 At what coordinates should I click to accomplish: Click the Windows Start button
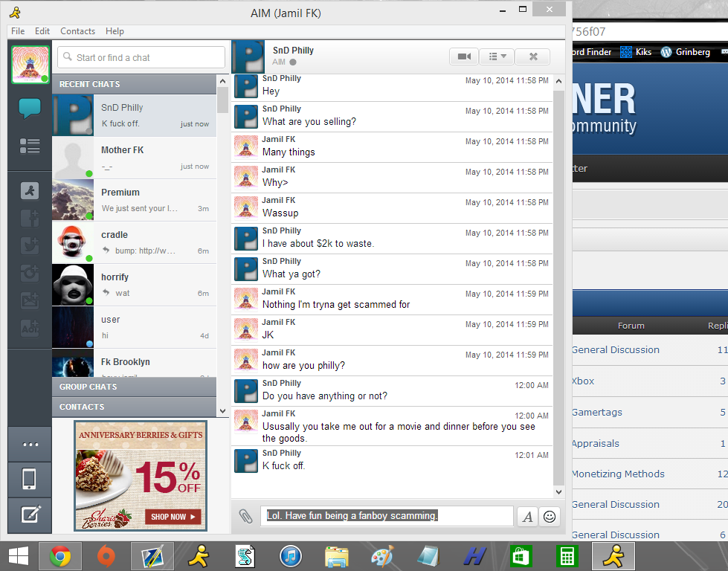19,556
